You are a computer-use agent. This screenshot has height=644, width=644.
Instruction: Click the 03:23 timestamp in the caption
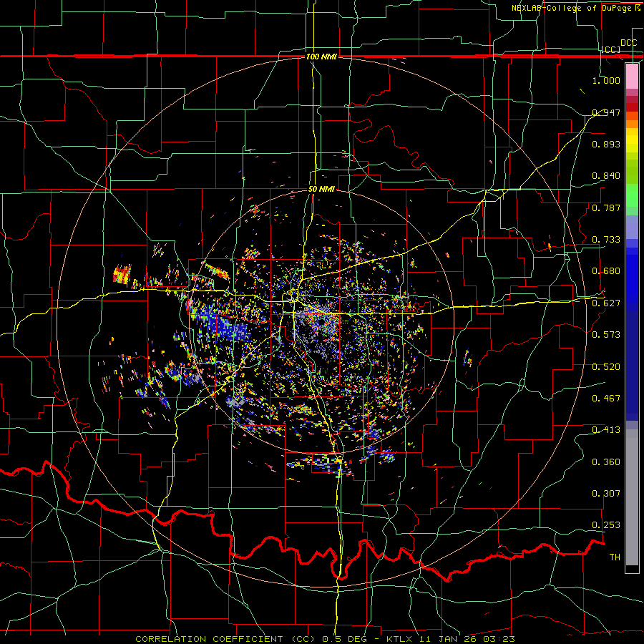[497, 639]
